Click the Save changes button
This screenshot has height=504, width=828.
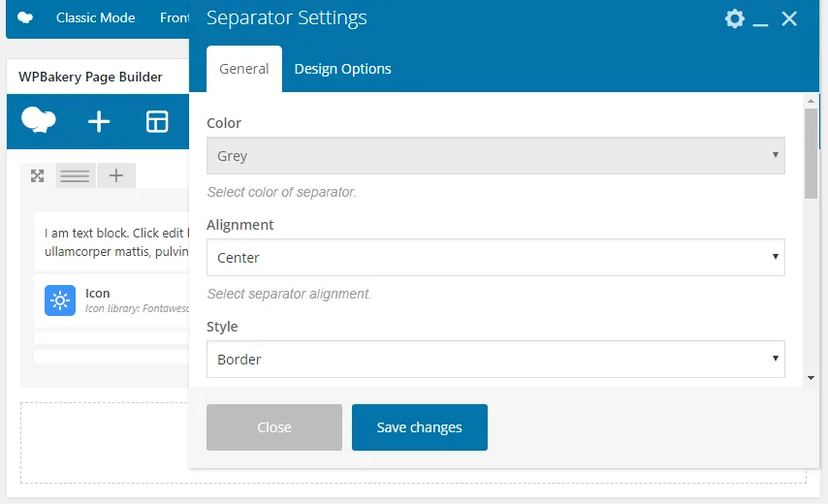pos(419,427)
